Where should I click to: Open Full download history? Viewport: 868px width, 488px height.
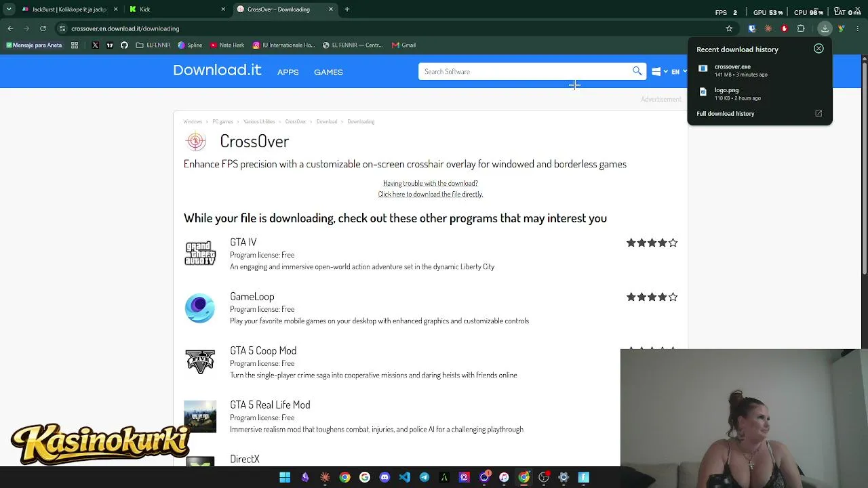click(725, 114)
